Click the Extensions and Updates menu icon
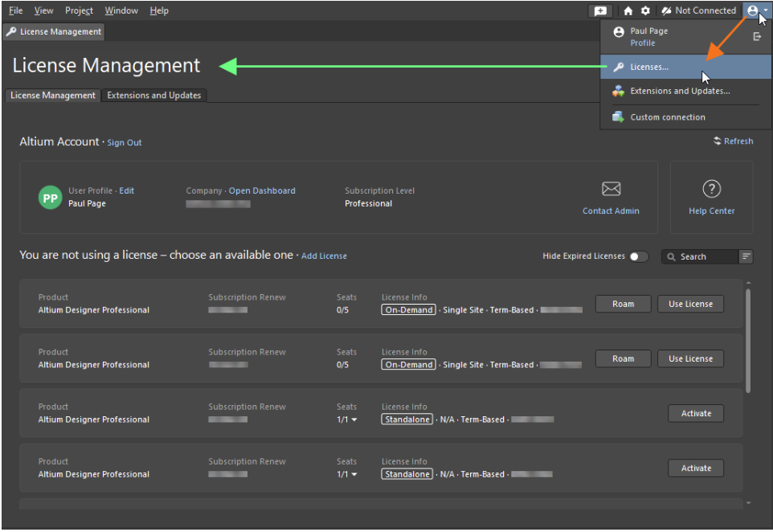The width and height of the screenshot is (773, 532). 618,92
